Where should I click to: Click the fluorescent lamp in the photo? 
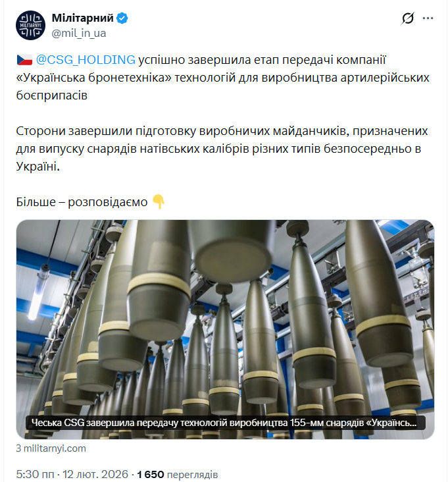(x=38, y=292)
